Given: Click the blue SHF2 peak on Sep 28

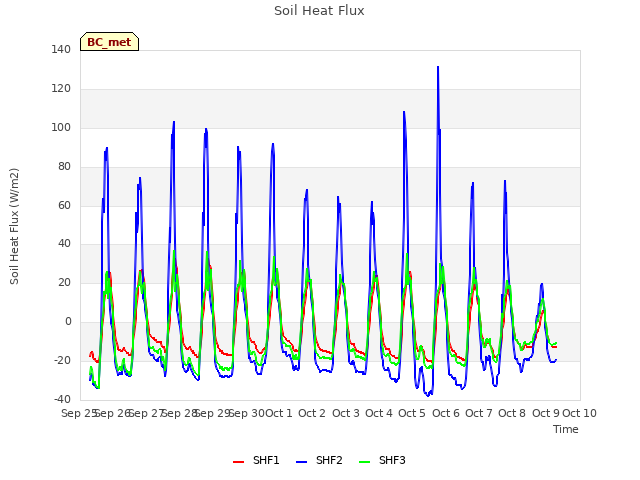Looking at the screenshot, I should 174,122.
